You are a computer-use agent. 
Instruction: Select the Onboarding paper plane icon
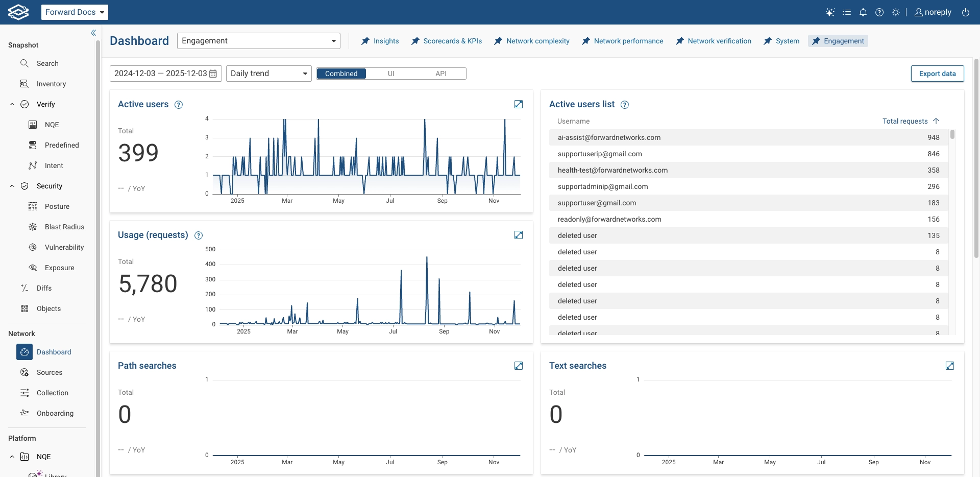coord(24,413)
